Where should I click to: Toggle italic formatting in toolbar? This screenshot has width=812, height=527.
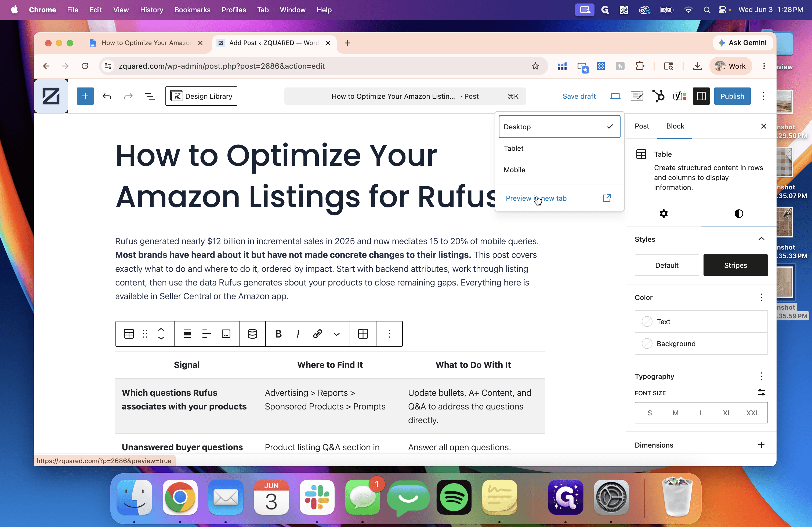298,334
